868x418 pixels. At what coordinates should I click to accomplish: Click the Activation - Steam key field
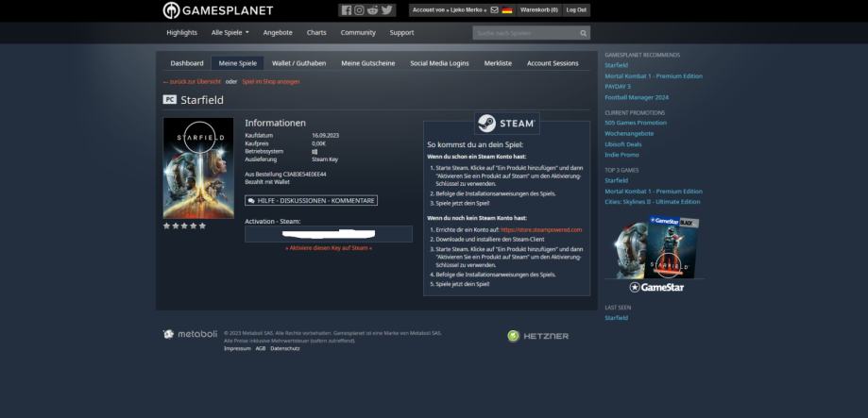pyautogui.click(x=329, y=234)
